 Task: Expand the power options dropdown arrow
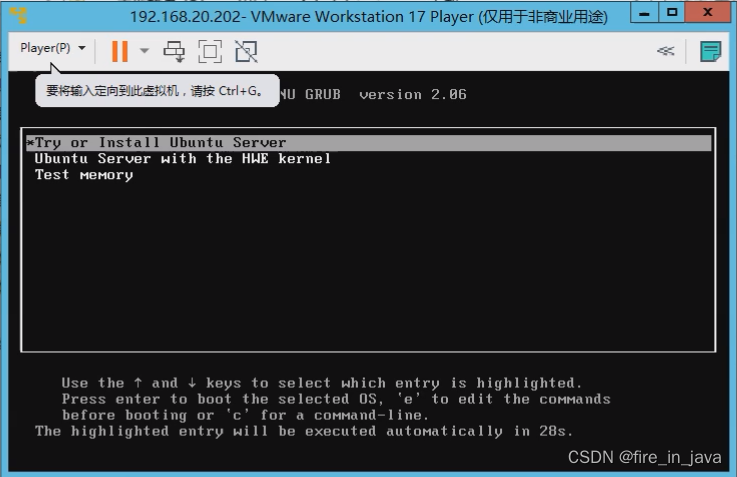pyautogui.click(x=144, y=51)
